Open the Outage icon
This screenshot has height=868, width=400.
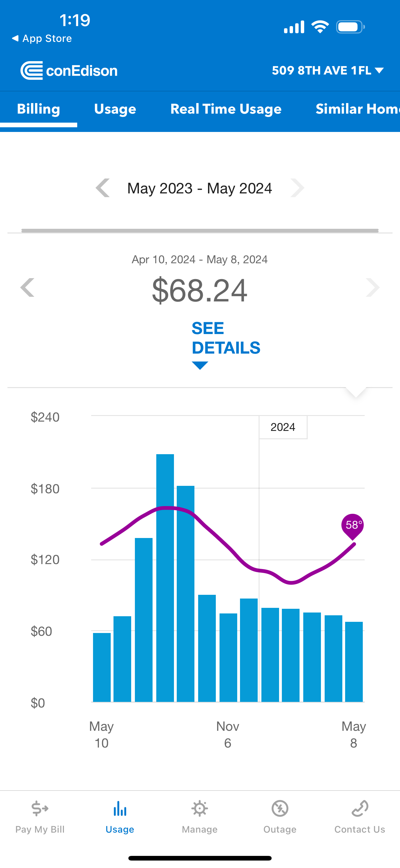[280, 809]
